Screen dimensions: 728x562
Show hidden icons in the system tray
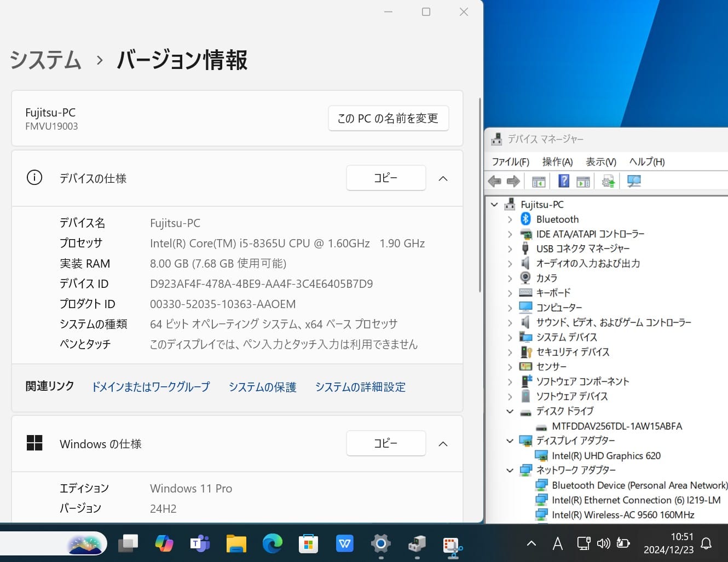coord(531,543)
